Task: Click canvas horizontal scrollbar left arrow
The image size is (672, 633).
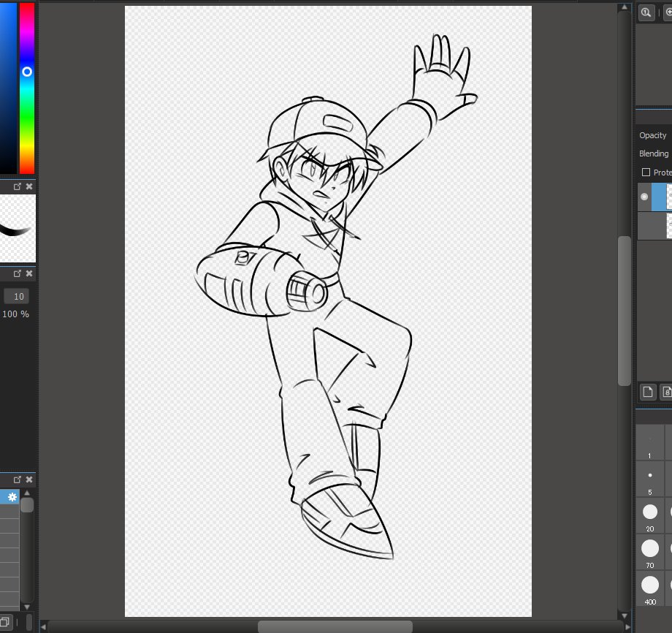Action: pyautogui.click(x=43, y=627)
